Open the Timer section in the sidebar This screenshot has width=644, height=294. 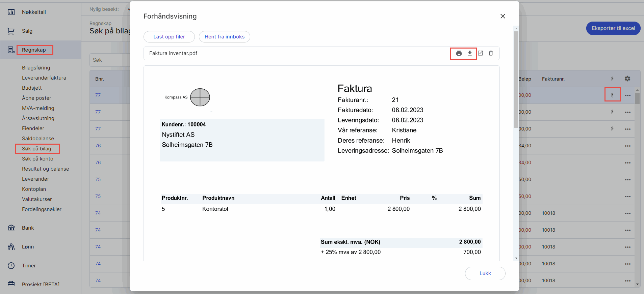tap(29, 266)
